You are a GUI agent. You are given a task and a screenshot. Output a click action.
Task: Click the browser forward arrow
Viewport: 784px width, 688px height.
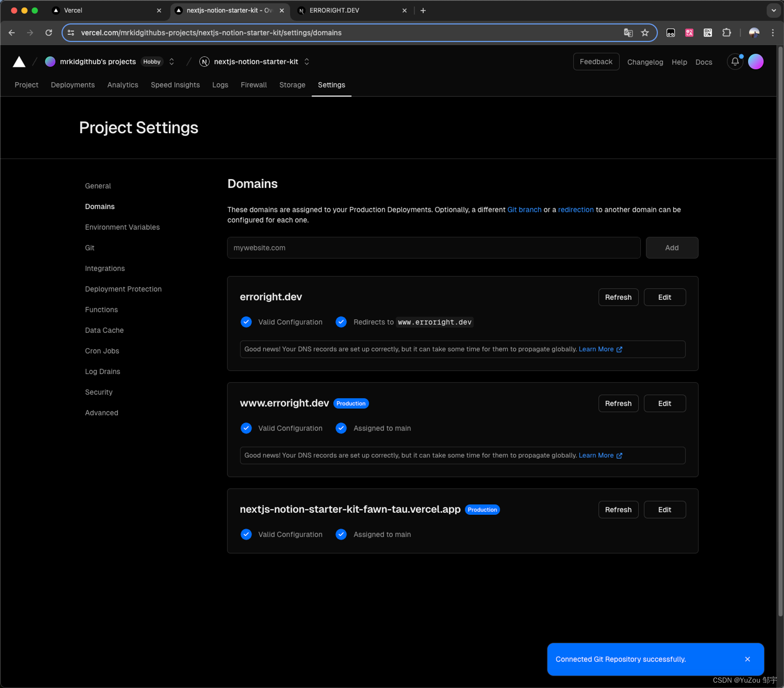pos(30,33)
